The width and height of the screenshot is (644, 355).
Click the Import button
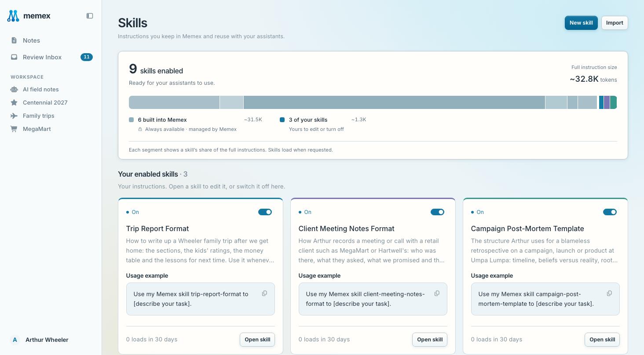[615, 23]
